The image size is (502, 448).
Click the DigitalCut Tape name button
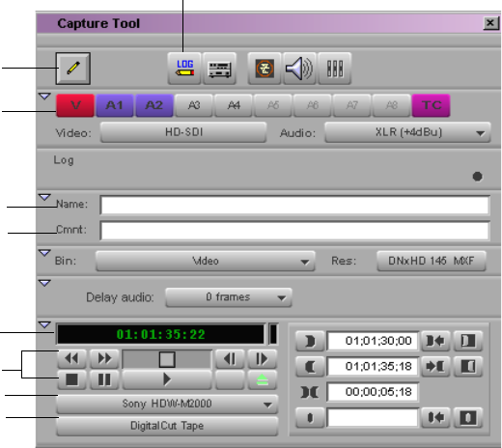[167, 426]
